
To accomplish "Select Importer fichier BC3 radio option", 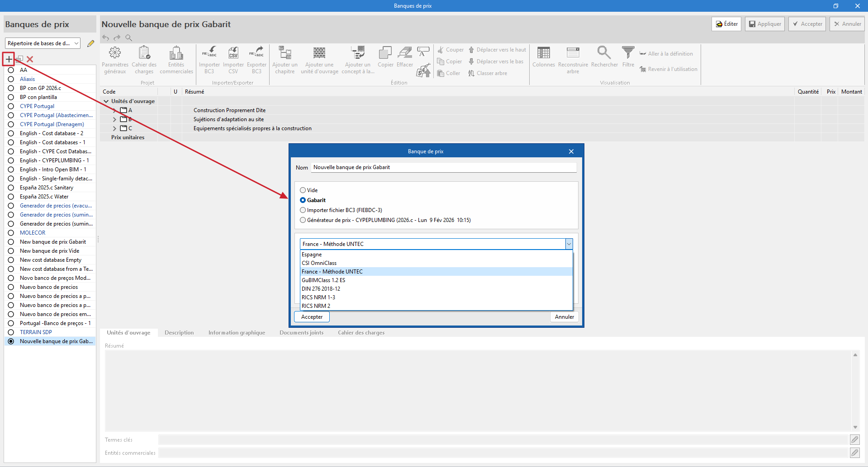I will click(x=303, y=210).
